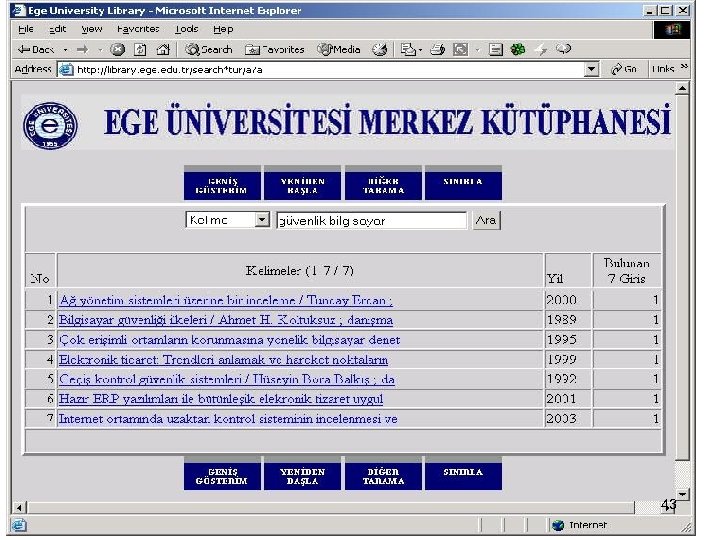Click the Discuss toolbar icon

point(495,49)
